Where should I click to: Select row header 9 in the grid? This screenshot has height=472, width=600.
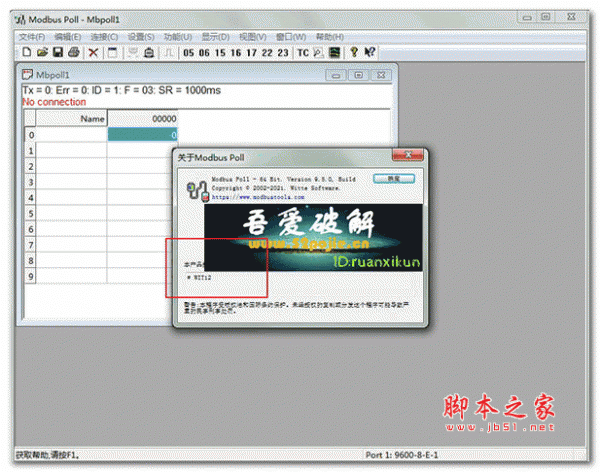click(30, 276)
